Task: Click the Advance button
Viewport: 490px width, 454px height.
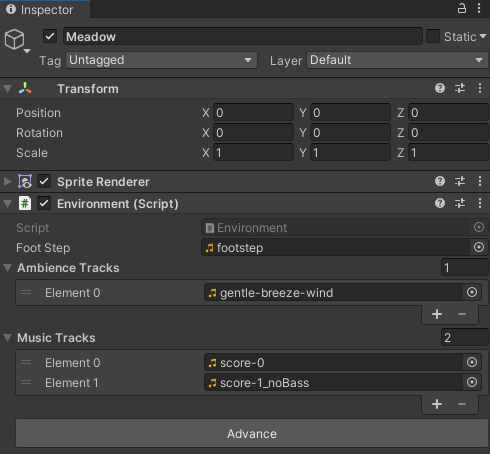Action: 252,433
